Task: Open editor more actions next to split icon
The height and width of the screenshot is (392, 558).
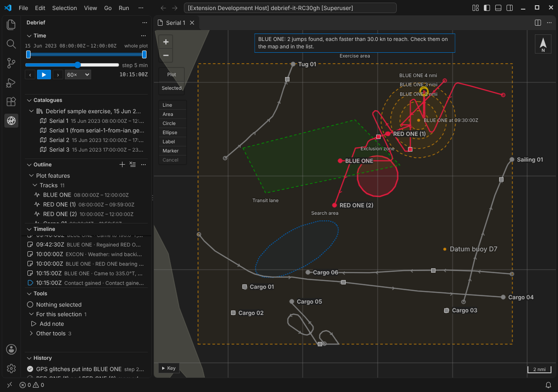Action: [549, 23]
